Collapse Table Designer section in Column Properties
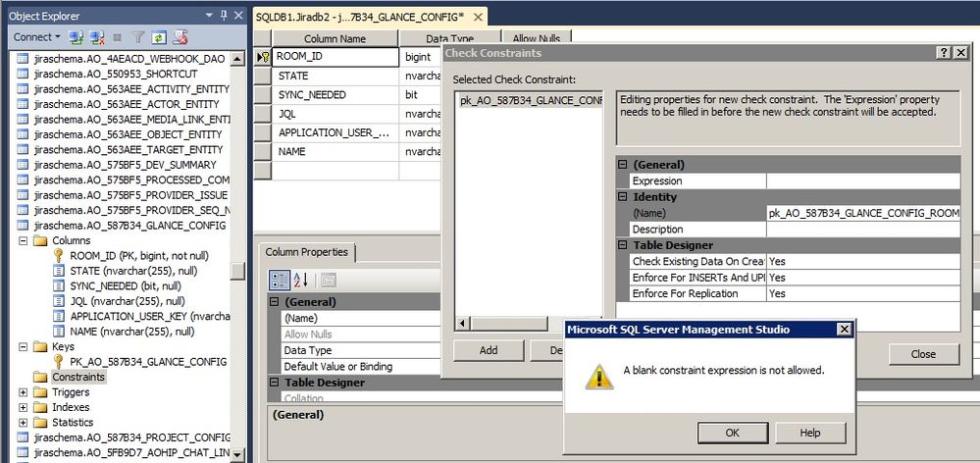The image size is (980, 463). click(x=274, y=383)
